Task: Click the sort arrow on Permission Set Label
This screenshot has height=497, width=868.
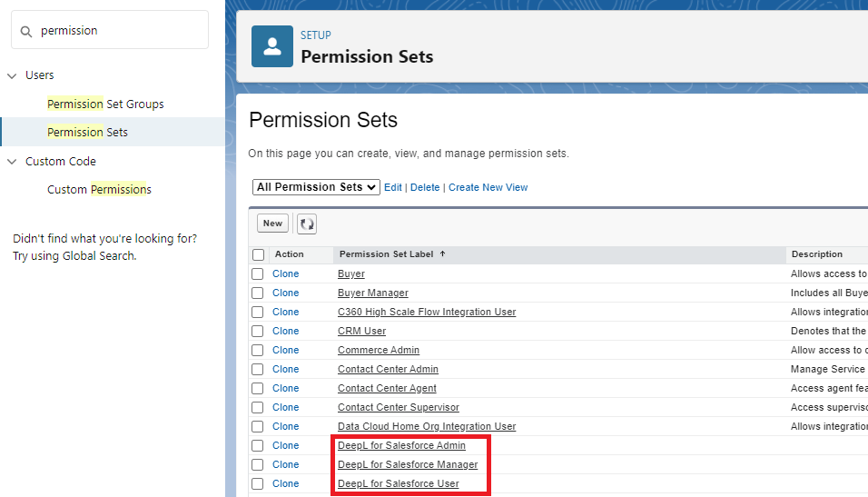Action: point(442,254)
